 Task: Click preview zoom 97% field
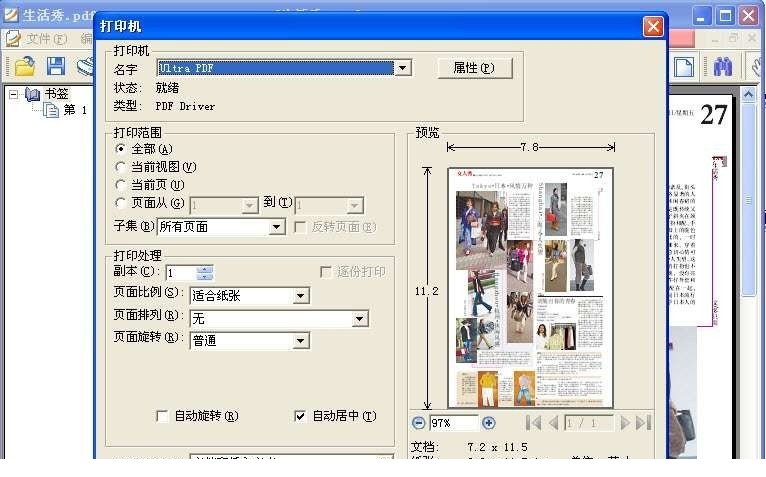tap(453, 423)
